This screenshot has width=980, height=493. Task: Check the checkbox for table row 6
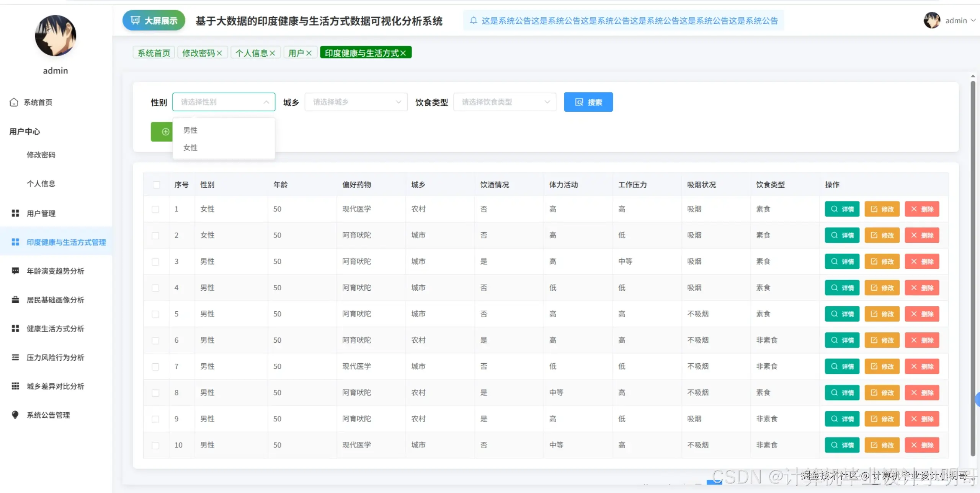tap(156, 340)
